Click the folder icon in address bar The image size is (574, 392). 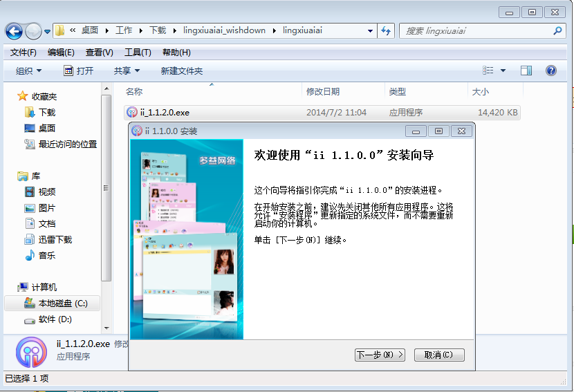[x=60, y=30]
